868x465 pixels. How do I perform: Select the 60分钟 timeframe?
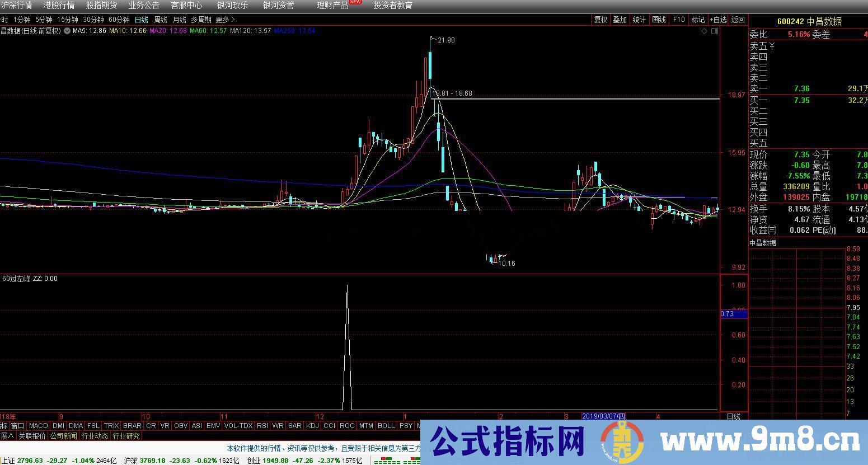pos(119,20)
